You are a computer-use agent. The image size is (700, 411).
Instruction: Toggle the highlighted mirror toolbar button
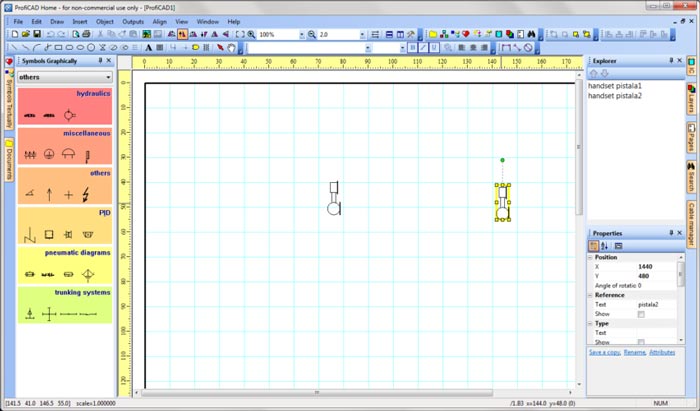[x=182, y=34]
